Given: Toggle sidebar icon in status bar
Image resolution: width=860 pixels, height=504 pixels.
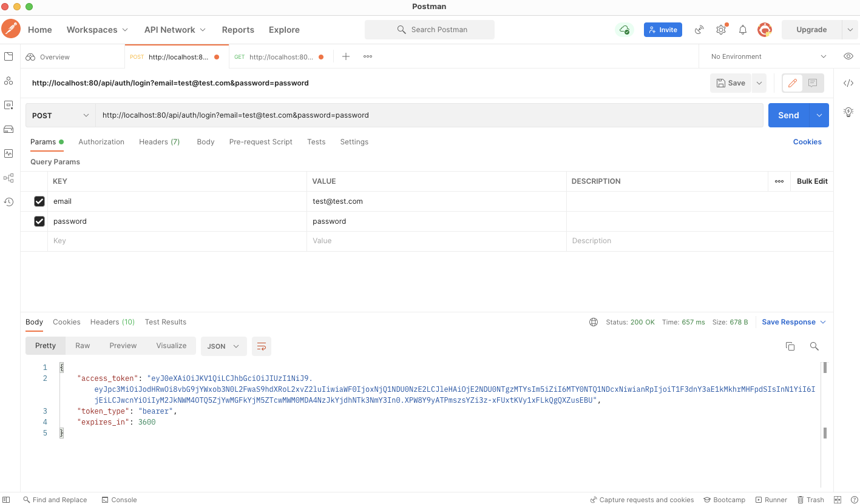Looking at the screenshot, I should (7, 500).
